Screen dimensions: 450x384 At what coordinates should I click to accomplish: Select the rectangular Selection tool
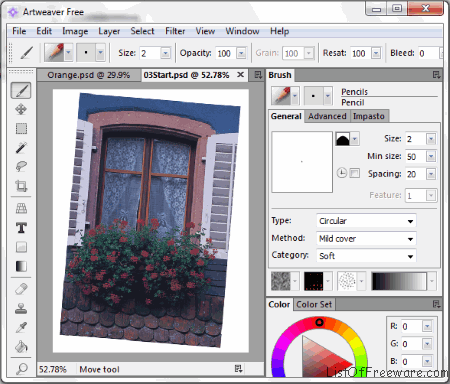(x=21, y=128)
